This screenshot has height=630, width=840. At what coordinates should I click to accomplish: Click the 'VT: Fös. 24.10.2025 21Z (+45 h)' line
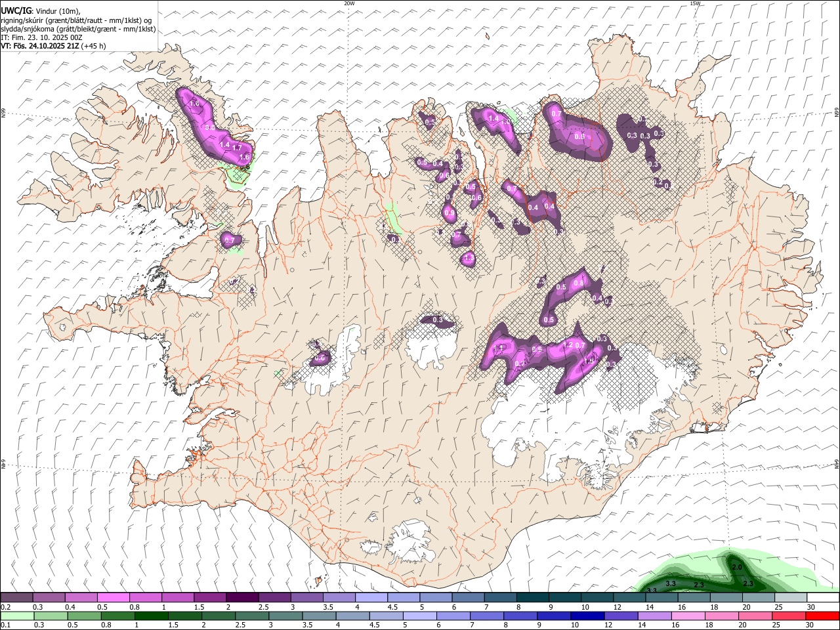[x=53, y=46]
